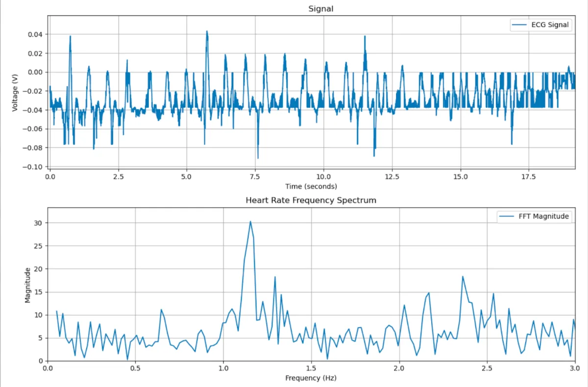Select the "FFT Magnitude" legend entry
The width and height of the screenshot is (588, 387).
pos(535,217)
